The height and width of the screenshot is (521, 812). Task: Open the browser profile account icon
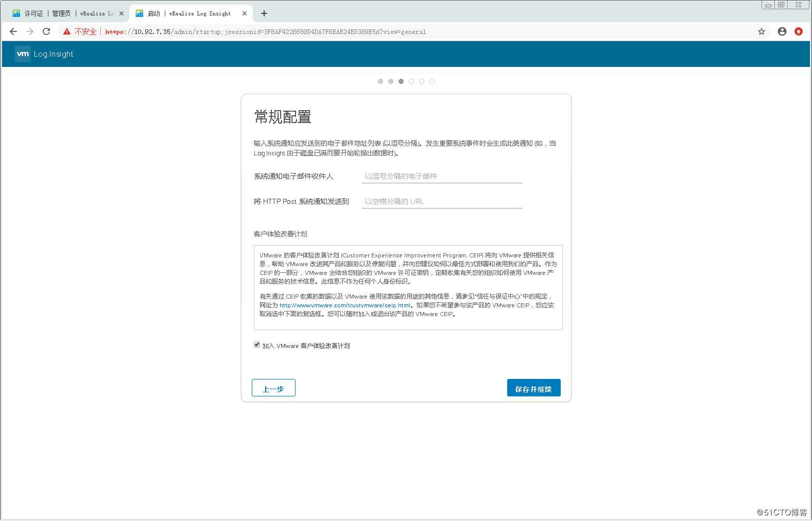pos(782,31)
